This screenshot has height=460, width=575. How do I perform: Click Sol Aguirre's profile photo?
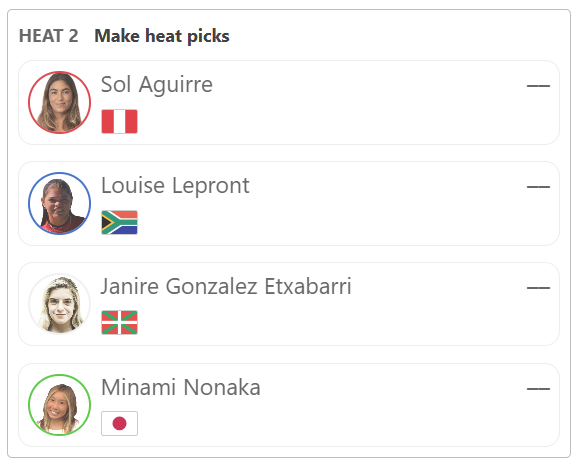59,102
